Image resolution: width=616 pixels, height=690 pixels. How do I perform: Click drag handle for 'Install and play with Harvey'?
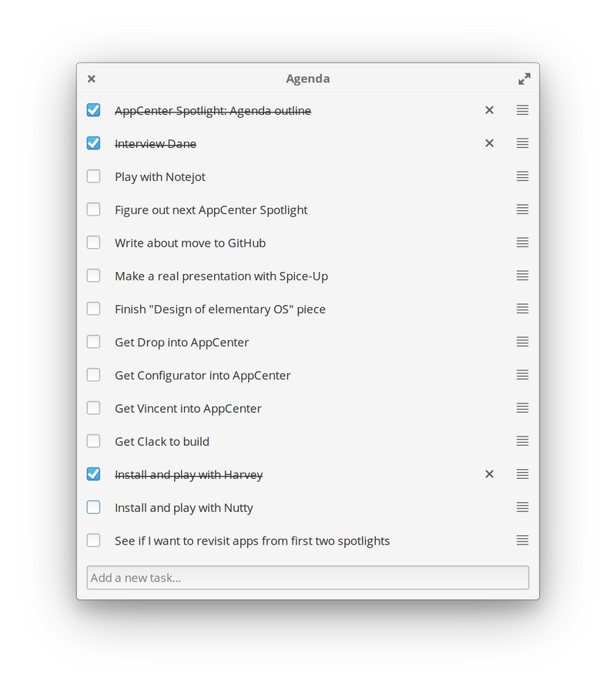click(x=522, y=474)
